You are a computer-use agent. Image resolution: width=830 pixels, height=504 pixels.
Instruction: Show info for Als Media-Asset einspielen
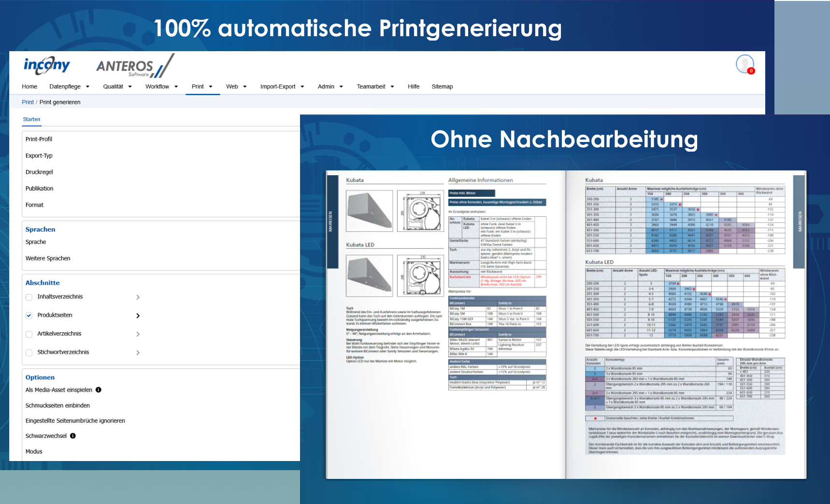tap(99, 390)
